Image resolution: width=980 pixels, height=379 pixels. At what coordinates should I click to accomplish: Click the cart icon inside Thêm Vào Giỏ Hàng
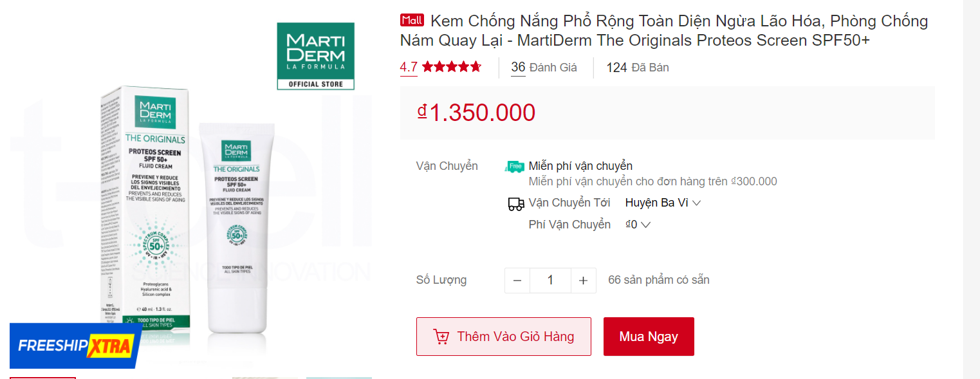pos(442,336)
